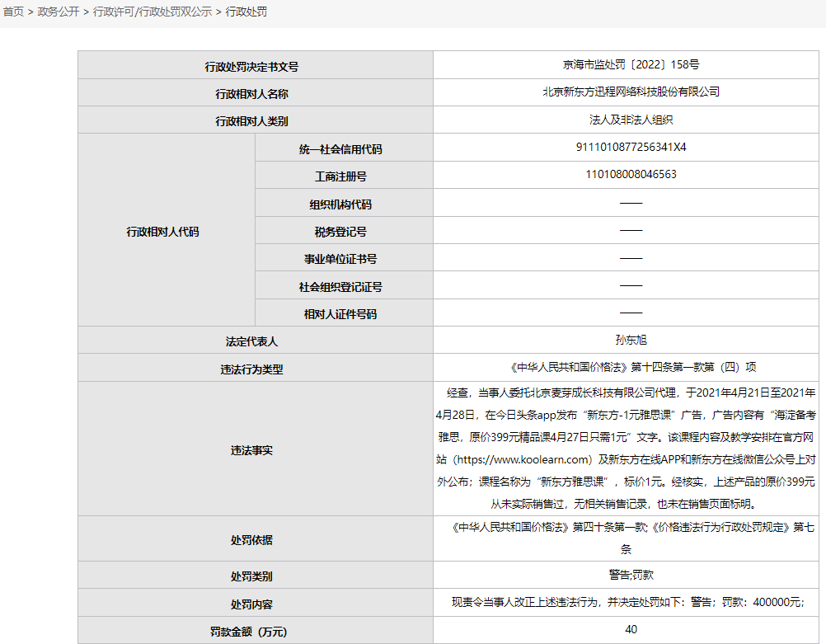Click the registration number 110108008046563
The height and width of the screenshot is (644, 826).
[631, 174]
